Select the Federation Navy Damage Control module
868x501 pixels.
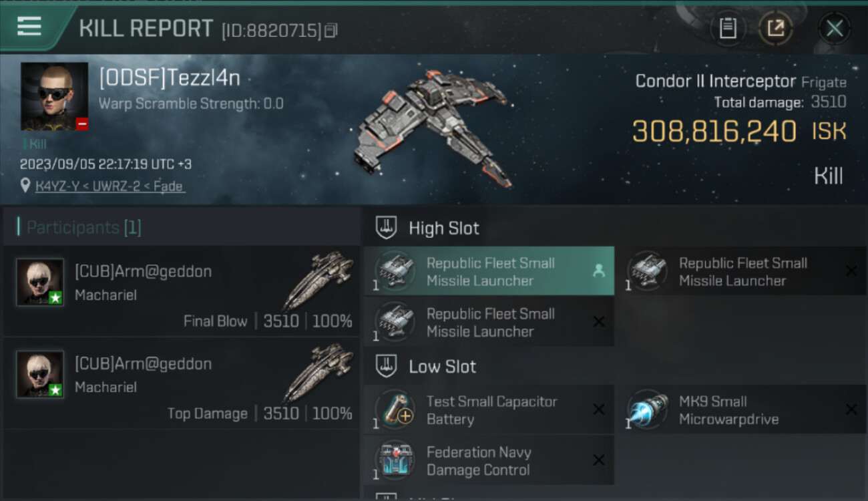pyautogui.click(x=489, y=460)
